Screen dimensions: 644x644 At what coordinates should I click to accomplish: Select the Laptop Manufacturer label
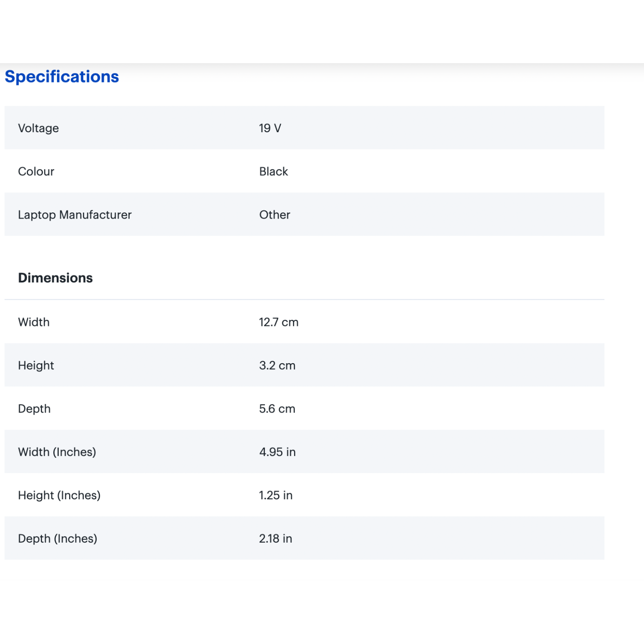tap(75, 215)
